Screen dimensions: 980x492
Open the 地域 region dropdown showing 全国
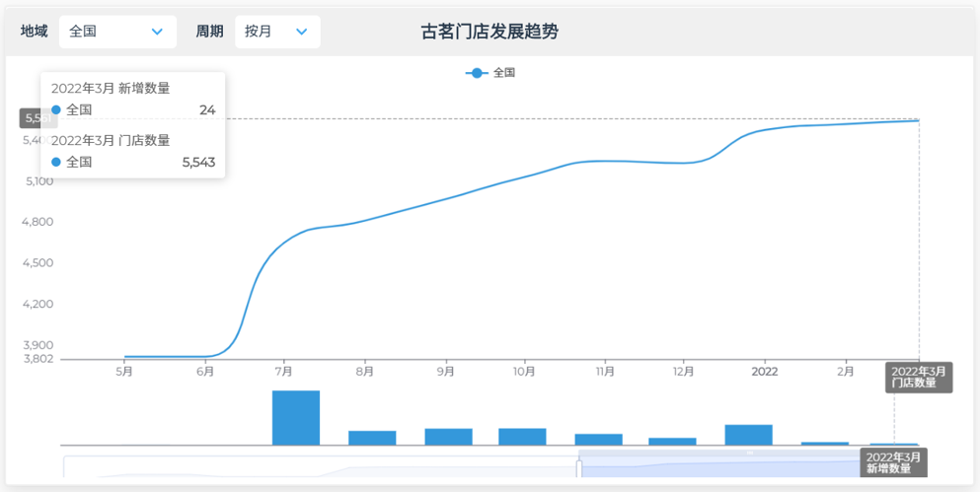click(x=116, y=32)
